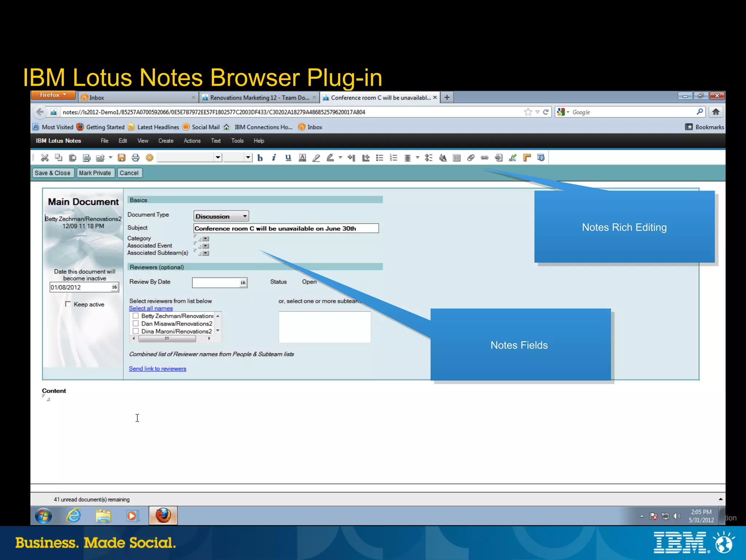Check the Keep active checkbox

[x=68, y=304]
